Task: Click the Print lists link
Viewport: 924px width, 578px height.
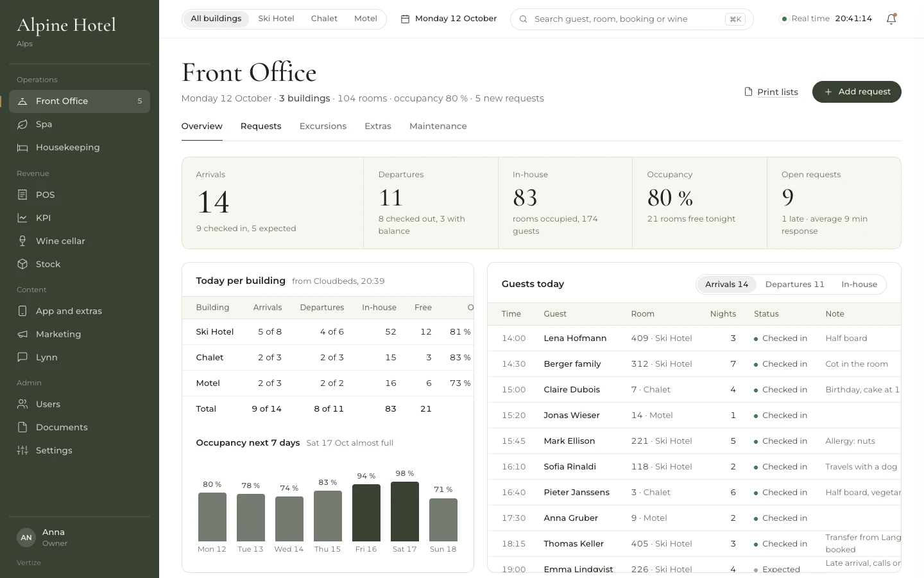Action: click(771, 92)
